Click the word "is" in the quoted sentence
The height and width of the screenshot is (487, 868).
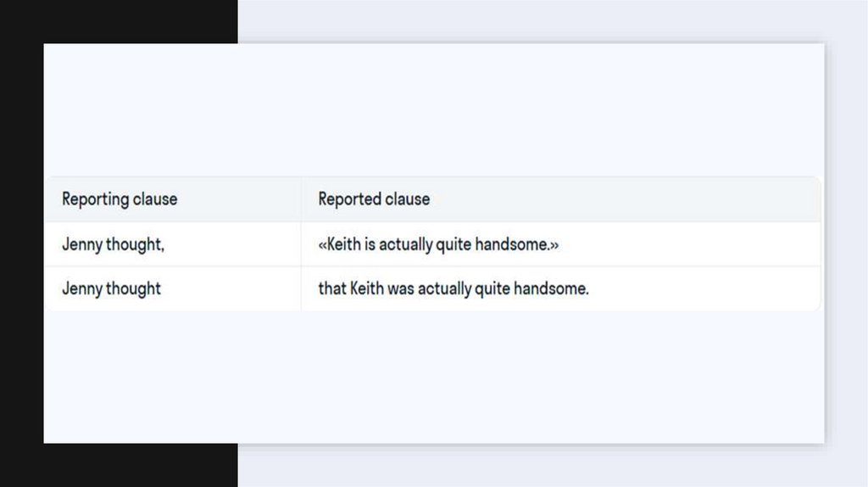pyautogui.click(x=370, y=244)
